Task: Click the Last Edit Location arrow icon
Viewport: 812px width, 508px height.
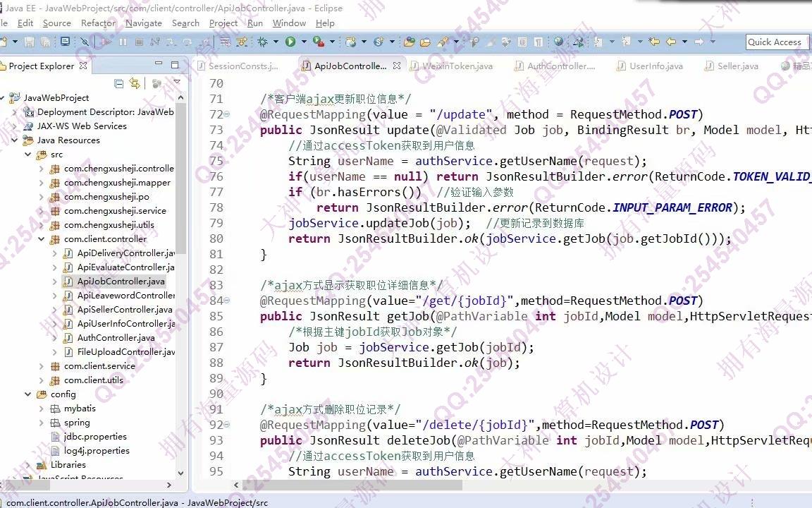Action: coord(654,42)
